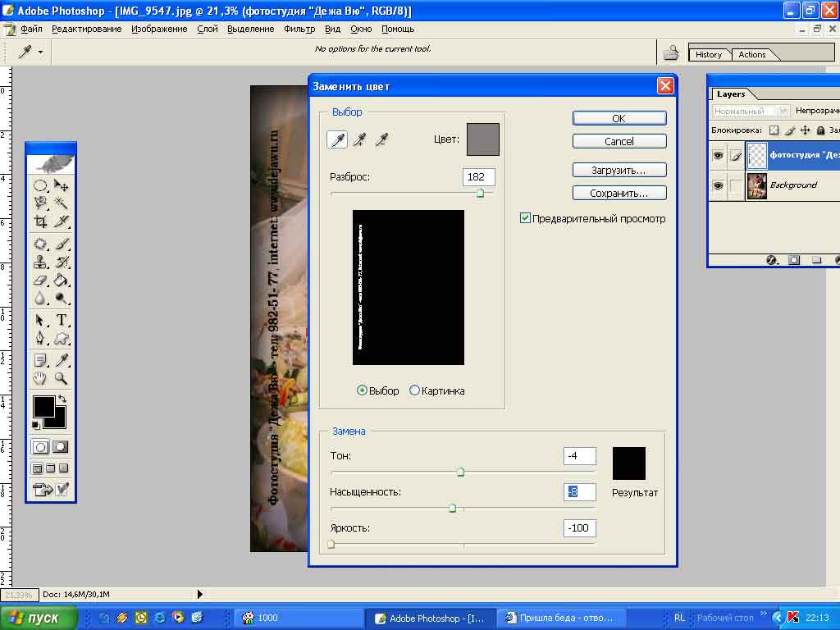Switch to the History tab

tap(708, 55)
